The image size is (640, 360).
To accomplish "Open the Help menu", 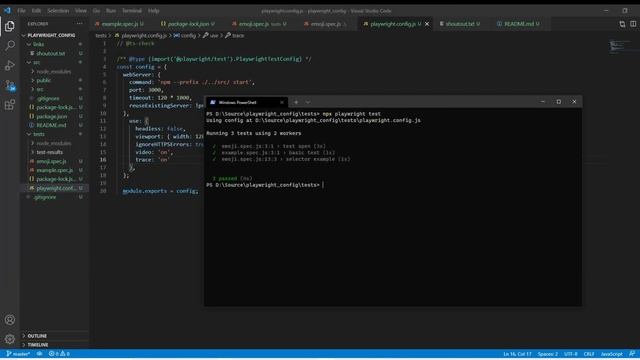I will [x=154, y=11].
